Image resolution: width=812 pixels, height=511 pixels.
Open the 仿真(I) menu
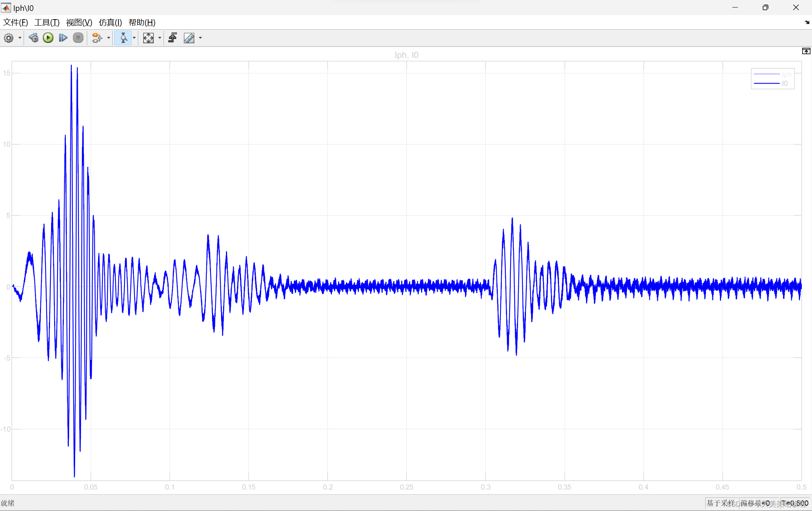[x=110, y=23]
